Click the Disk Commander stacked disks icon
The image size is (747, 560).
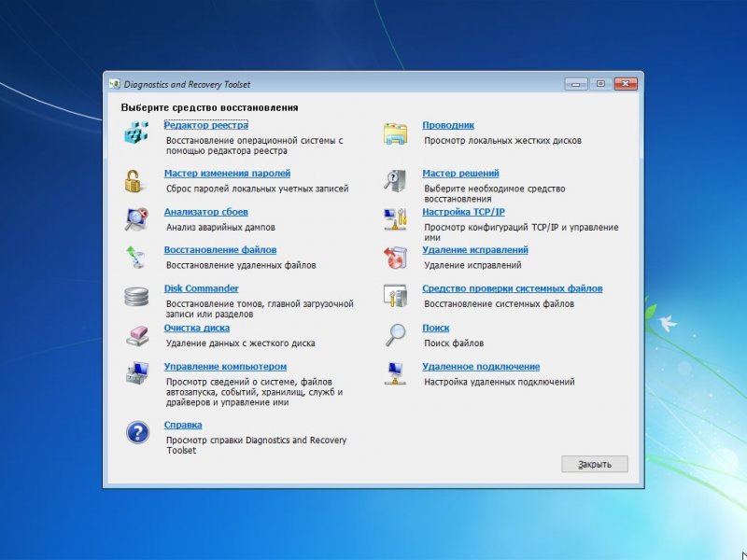[x=136, y=296]
